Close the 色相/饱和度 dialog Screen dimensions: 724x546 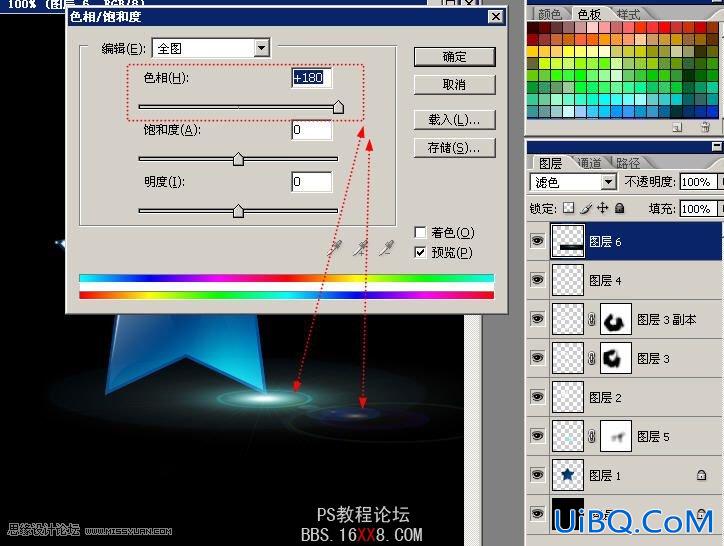[x=495, y=17]
